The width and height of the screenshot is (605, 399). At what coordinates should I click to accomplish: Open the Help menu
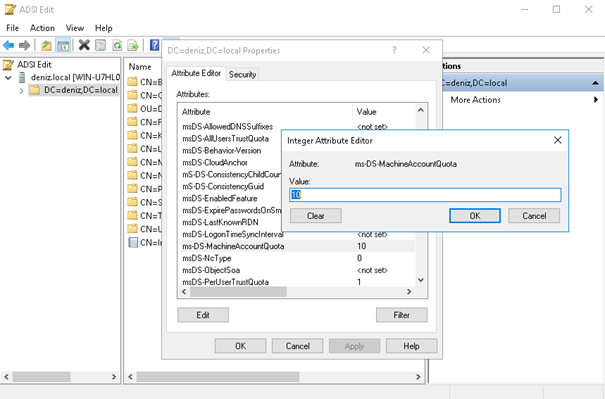pyautogui.click(x=103, y=28)
